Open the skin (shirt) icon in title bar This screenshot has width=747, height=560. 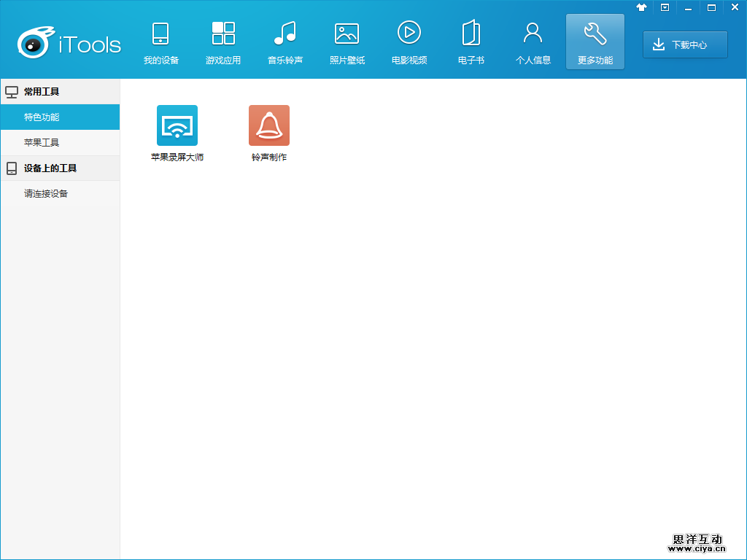click(641, 7)
